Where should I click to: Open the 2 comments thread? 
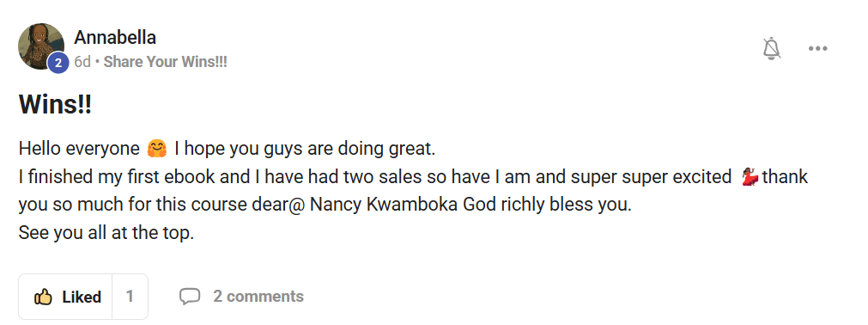click(258, 297)
